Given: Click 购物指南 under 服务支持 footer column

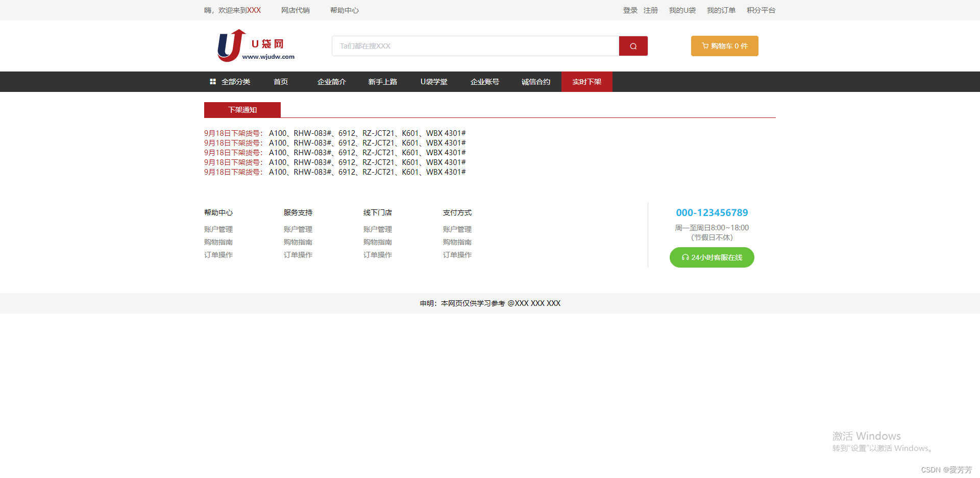Looking at the screenshot, I should coord(298,242).
